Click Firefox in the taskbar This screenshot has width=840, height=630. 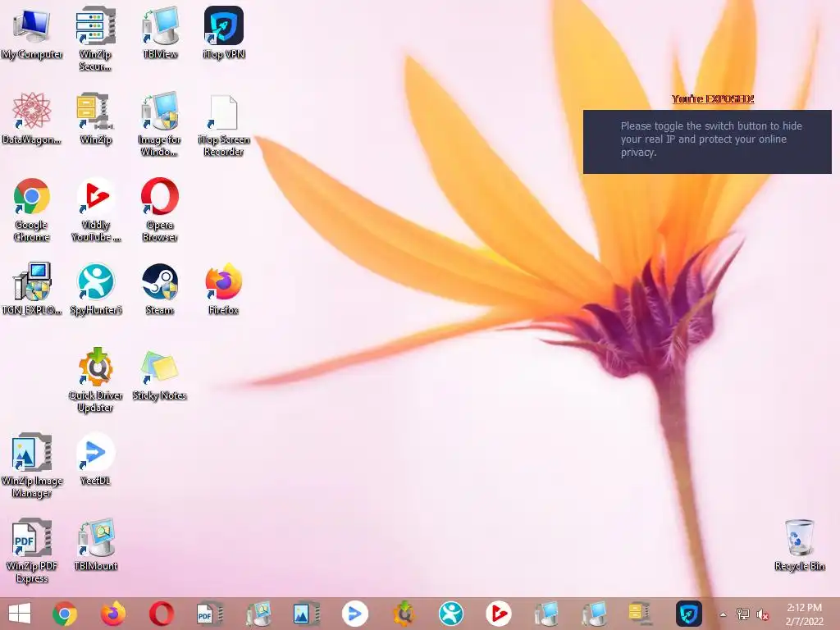[x=113, y=614]
